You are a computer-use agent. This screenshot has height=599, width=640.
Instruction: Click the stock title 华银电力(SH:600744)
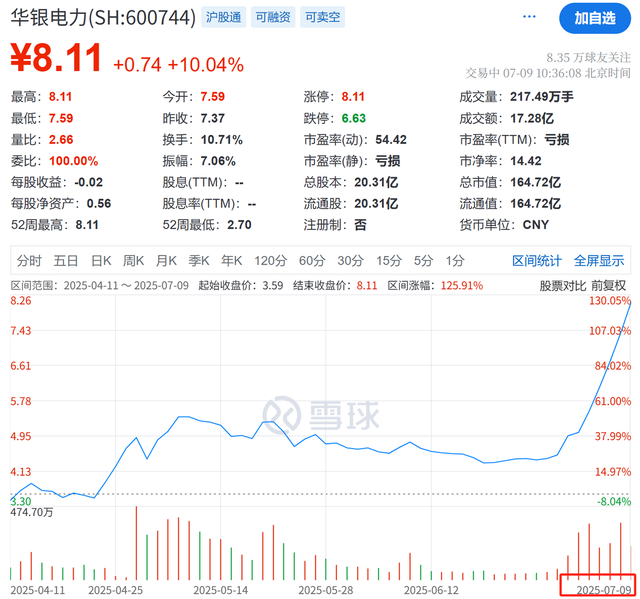(x=103, y=18)
